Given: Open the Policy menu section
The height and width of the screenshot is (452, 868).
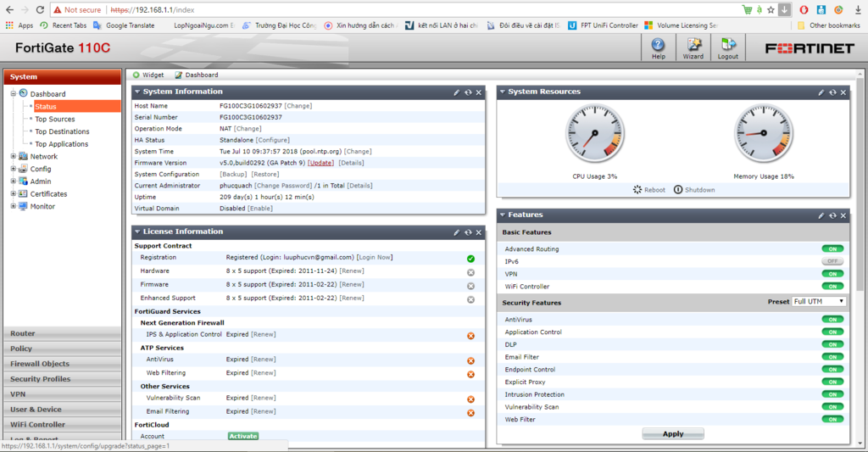Looking at the screenshot, I should (62, 349).
